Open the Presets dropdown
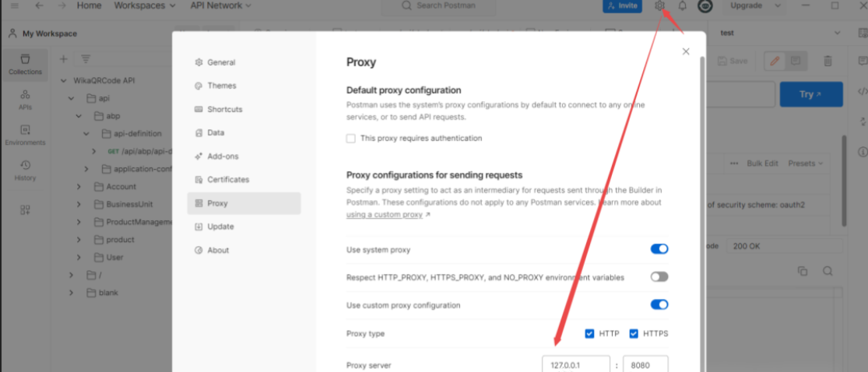This screenshot has height=372, width=868. [x=806, y=163]
